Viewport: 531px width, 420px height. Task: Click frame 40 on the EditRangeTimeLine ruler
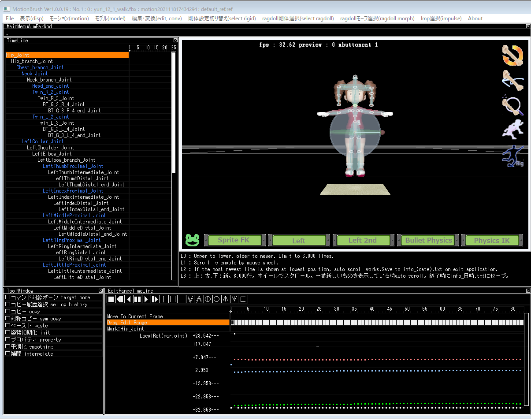(x=372, y=309)
